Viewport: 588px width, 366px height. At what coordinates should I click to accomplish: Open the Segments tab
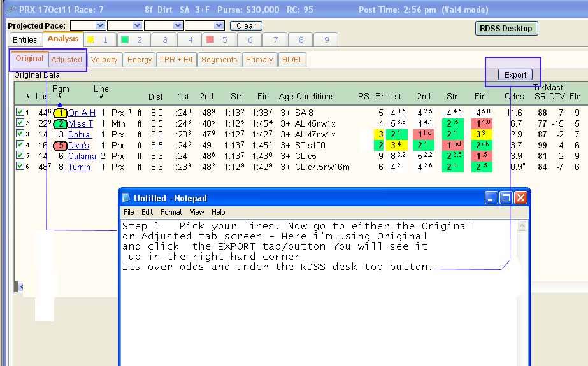click(219, 60)
